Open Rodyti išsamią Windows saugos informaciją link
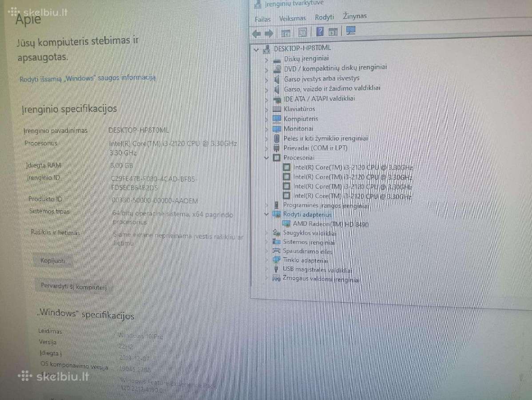 click(87, 78)
